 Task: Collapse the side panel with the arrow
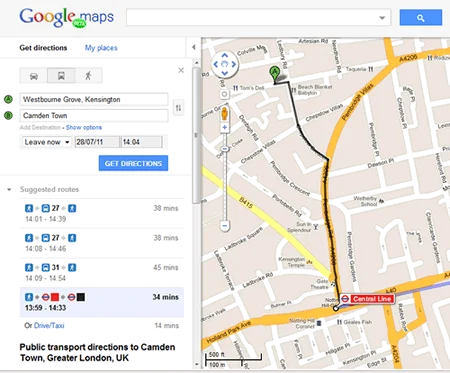coord(193,47)
